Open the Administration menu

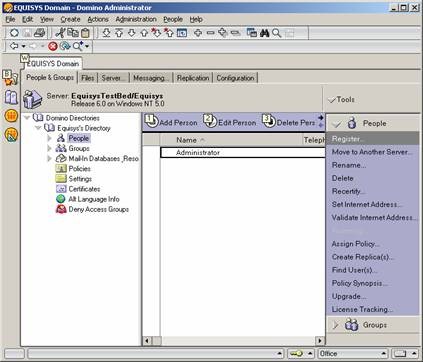tap(136, 19)
